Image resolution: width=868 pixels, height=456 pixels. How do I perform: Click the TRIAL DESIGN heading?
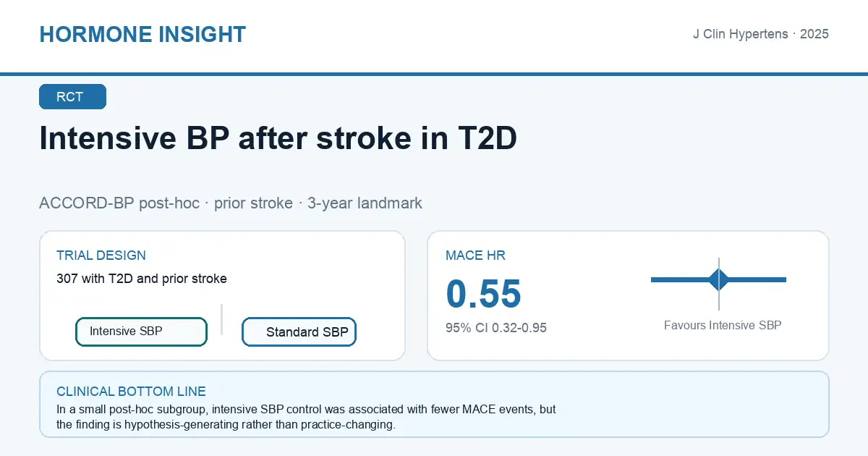[x=101, y=256]
